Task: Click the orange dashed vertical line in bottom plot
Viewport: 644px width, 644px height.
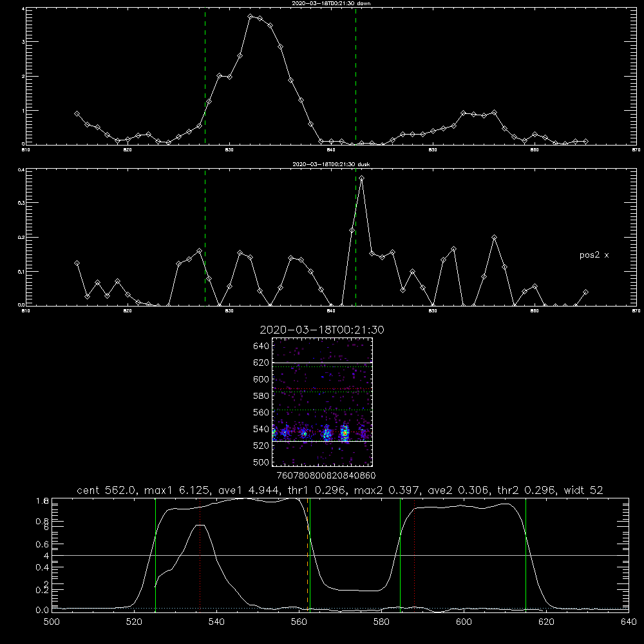Action: coord(307,554)
